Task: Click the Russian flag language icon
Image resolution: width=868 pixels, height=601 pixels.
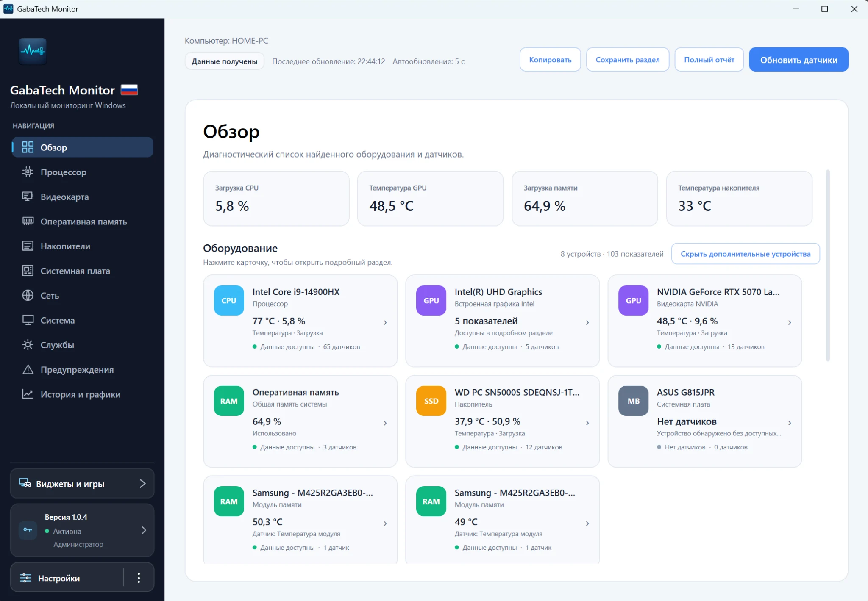Action: [x=129, y=90]
